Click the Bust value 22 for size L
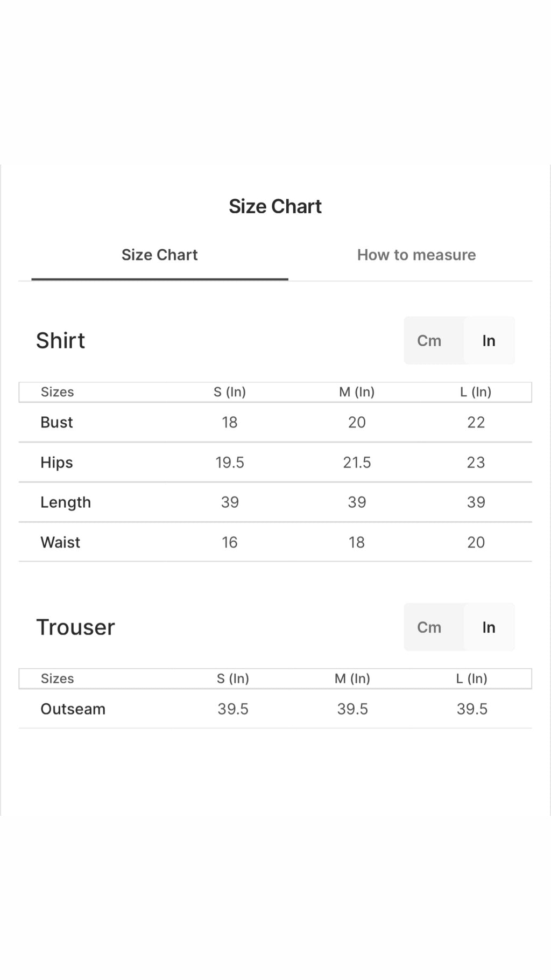Screen dimensions: 551x980 (476, 422)
